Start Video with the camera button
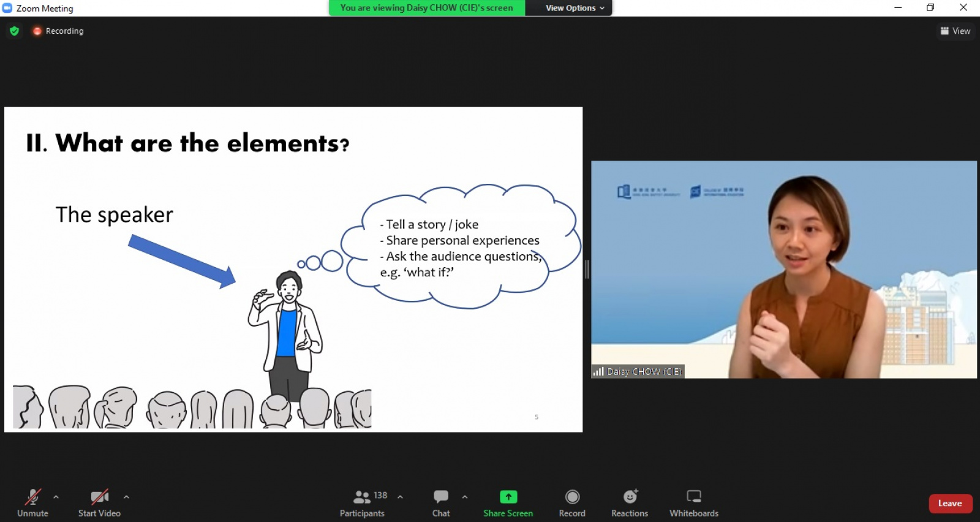 (x=99, y=502)
